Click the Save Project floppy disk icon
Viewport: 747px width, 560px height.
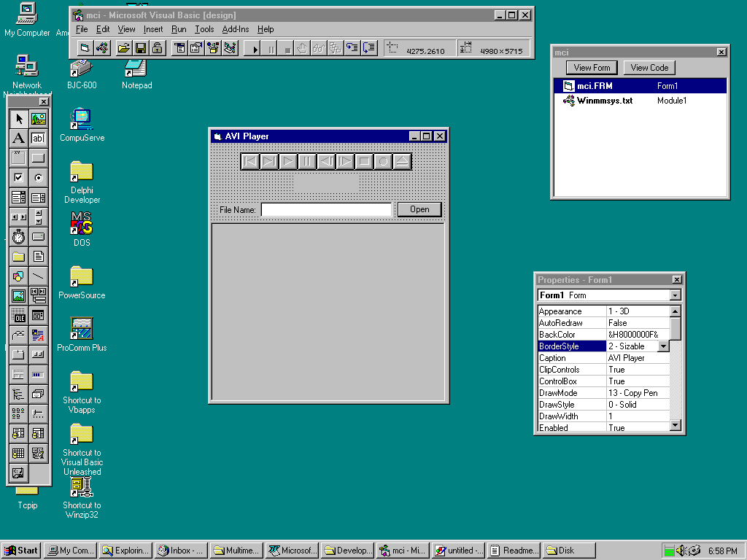140,48
